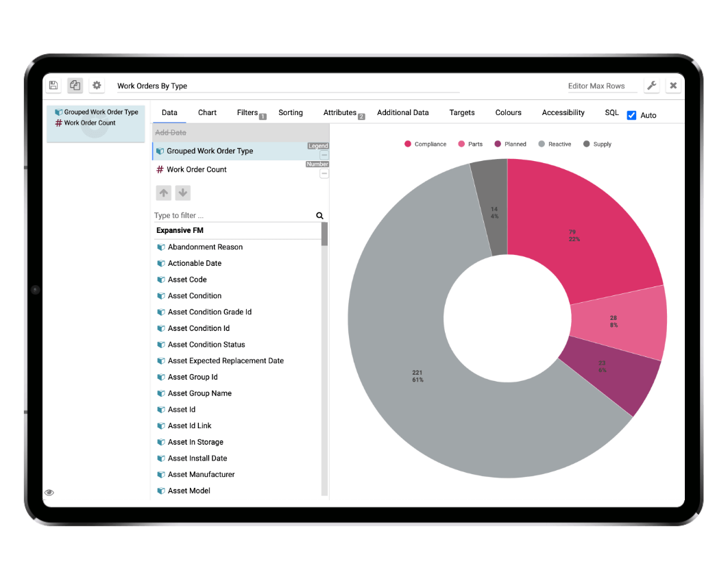Image resolution: width=728 pixels, height=579 pixels.
Task: Open the Filters tab
Action: (247, 112)
